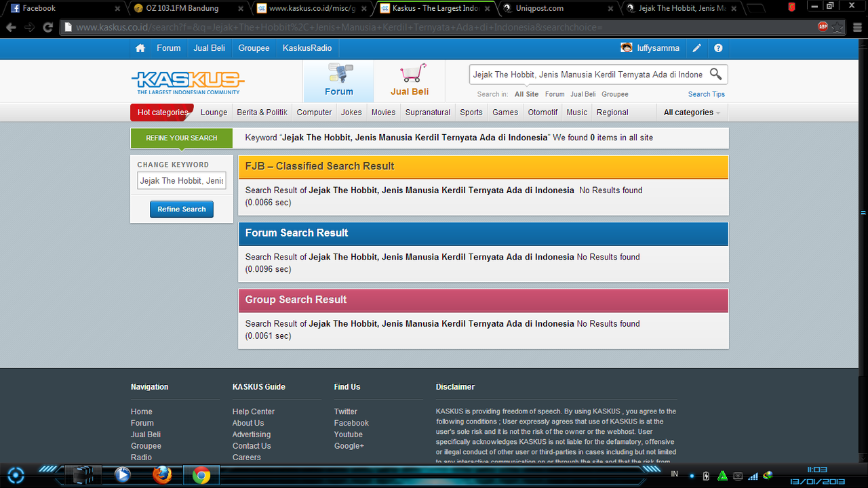Open the Games category
The image size is (868, 488).
pyautogui.click(x=505, y=113)
